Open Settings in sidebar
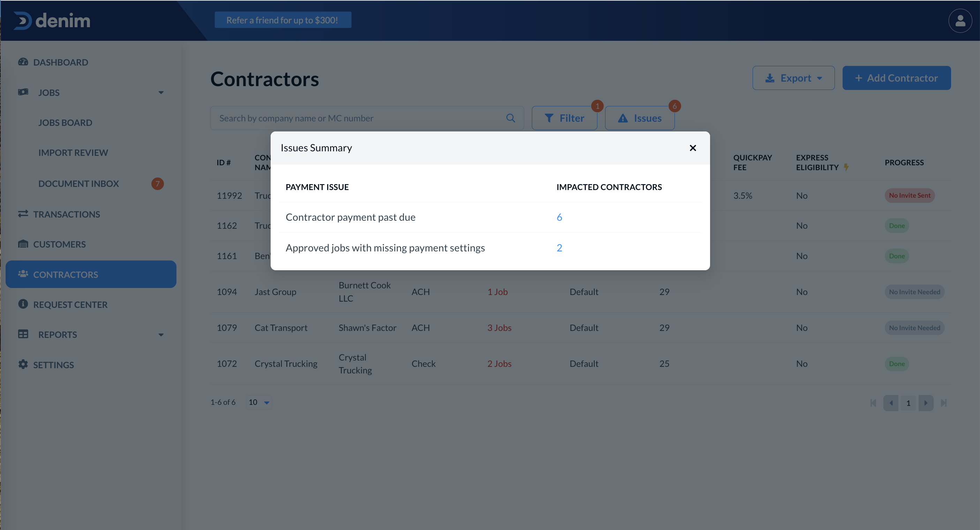 point(53,365)
